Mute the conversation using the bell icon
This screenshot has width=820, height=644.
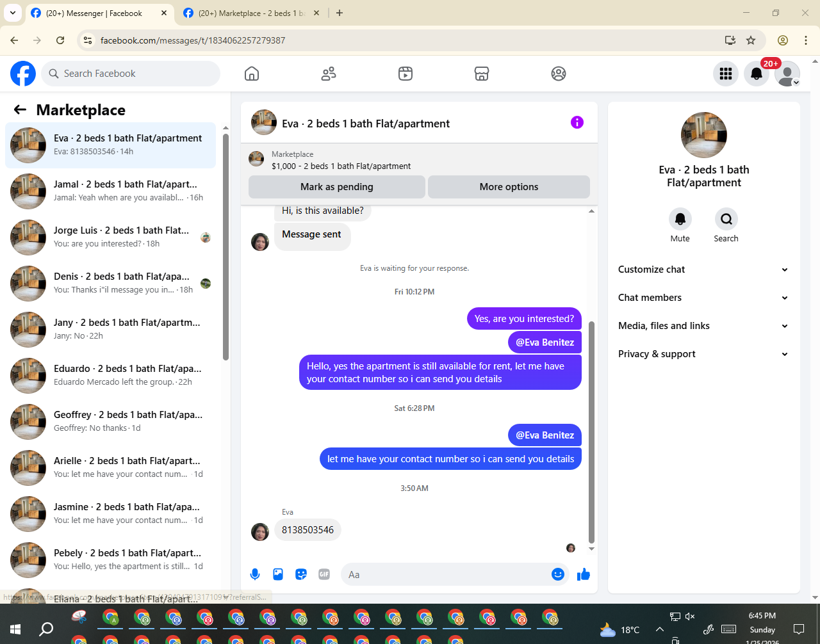(680, 219)
